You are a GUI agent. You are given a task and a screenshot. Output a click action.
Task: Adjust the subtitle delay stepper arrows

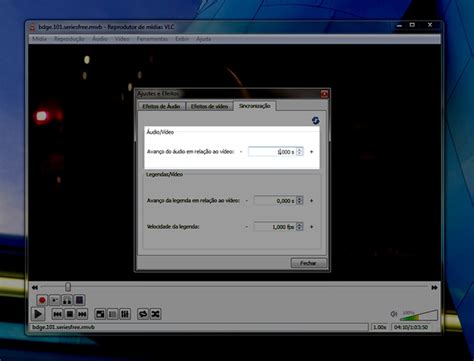click(299, 200)
